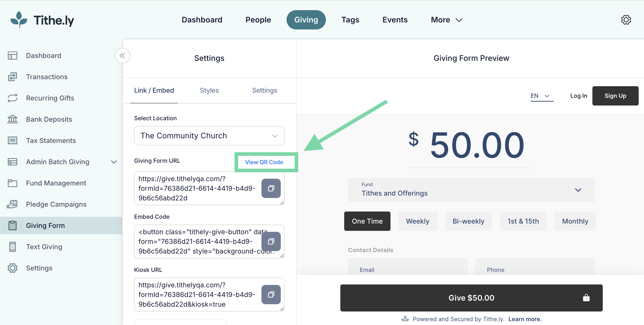Switch to the Styles tab
644x325 pixels.
[209, 90]
